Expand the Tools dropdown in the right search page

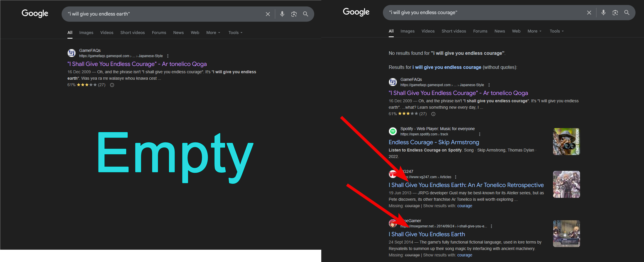coord(557,31)
